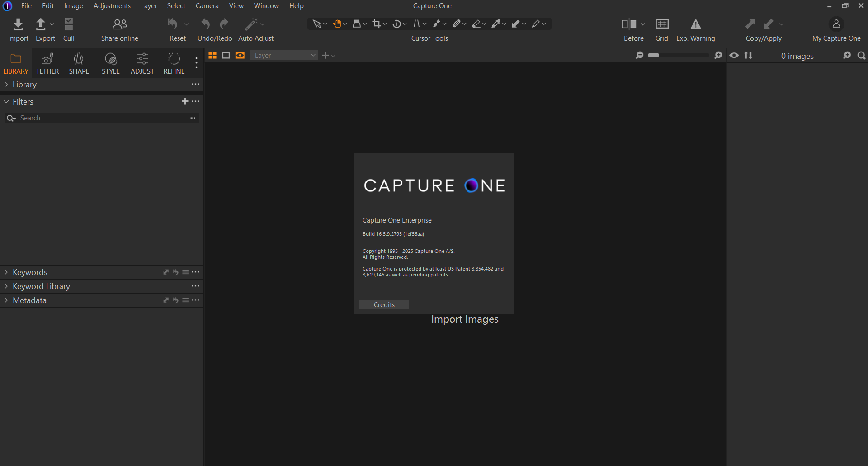This screenshot has width=868, height=466.
Task: Collapse the Filters panel
Action: coord(6,101)
